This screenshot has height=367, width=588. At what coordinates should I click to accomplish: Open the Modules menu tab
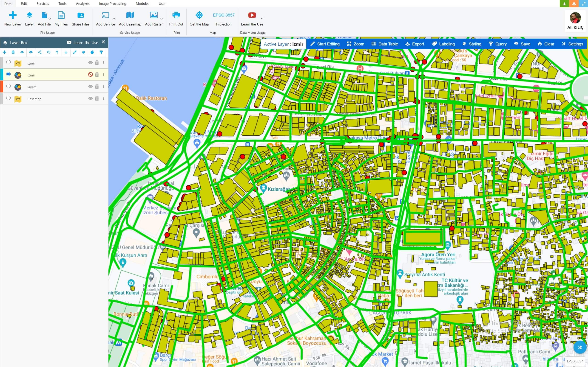[142, 4]
